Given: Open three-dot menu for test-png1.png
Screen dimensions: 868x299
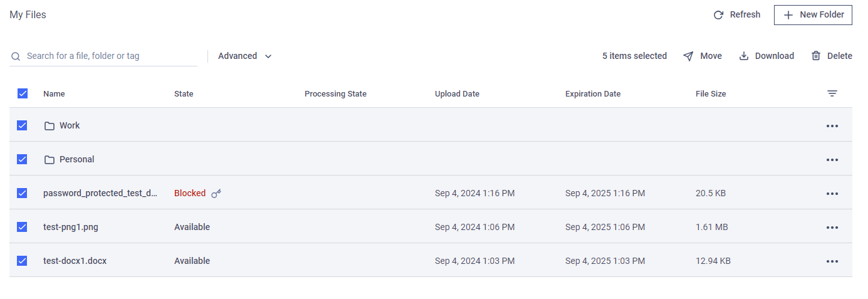Looking at the screenshot, I should [x=832, y=228].
